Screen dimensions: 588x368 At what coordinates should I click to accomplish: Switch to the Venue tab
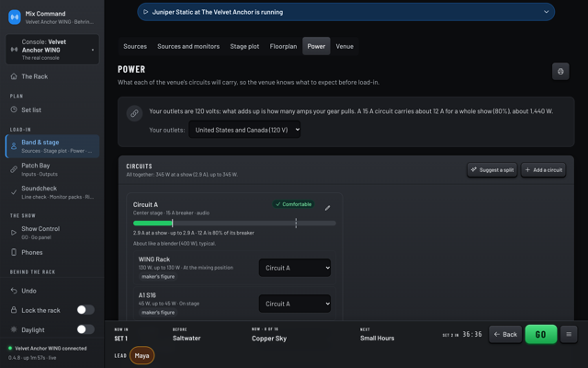[345, 46]
